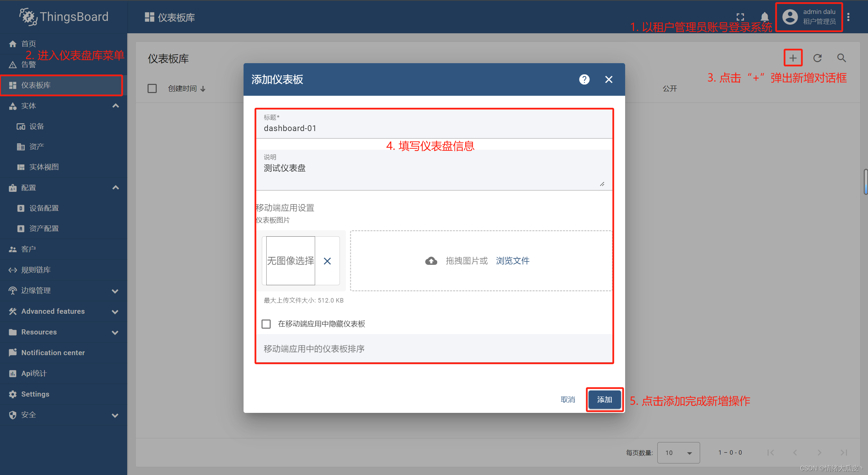868x475 pixels.
Task: Go to previous page arrow
Action: coord(795,453)
